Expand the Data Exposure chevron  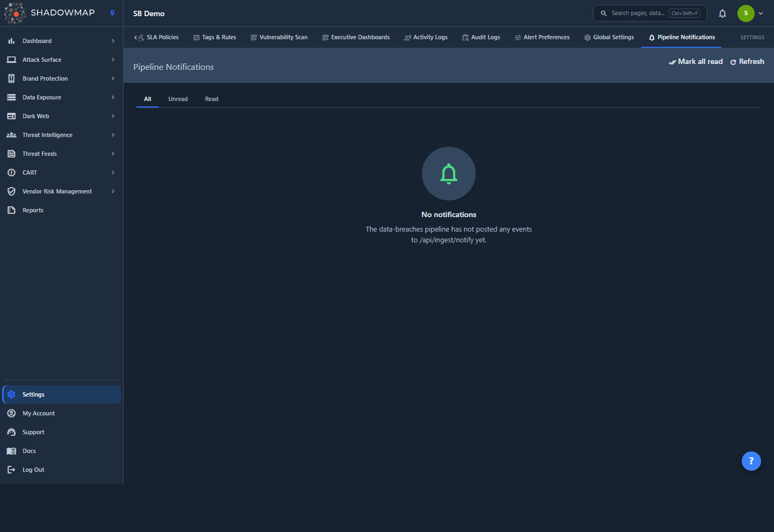pos(113,97)
